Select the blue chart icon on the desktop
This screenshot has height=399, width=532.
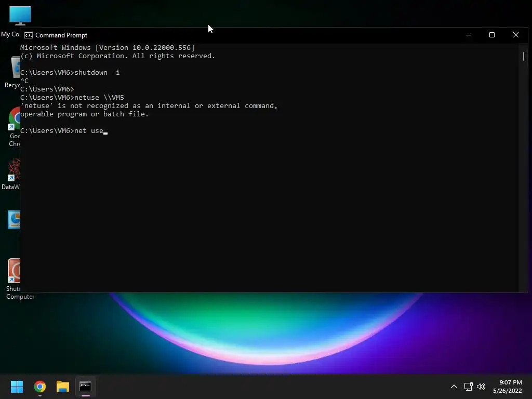[14, 220]
